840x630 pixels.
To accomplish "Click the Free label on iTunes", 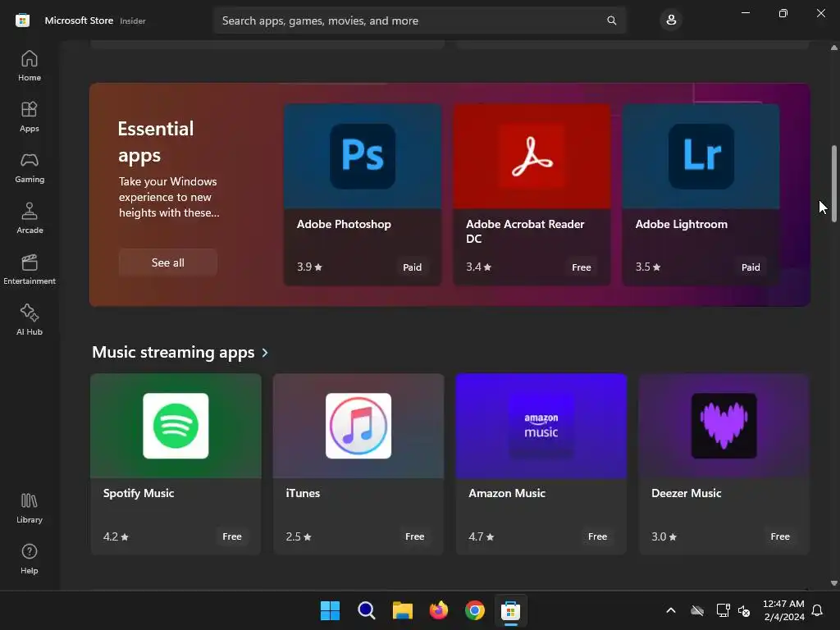I will point(414,536).
